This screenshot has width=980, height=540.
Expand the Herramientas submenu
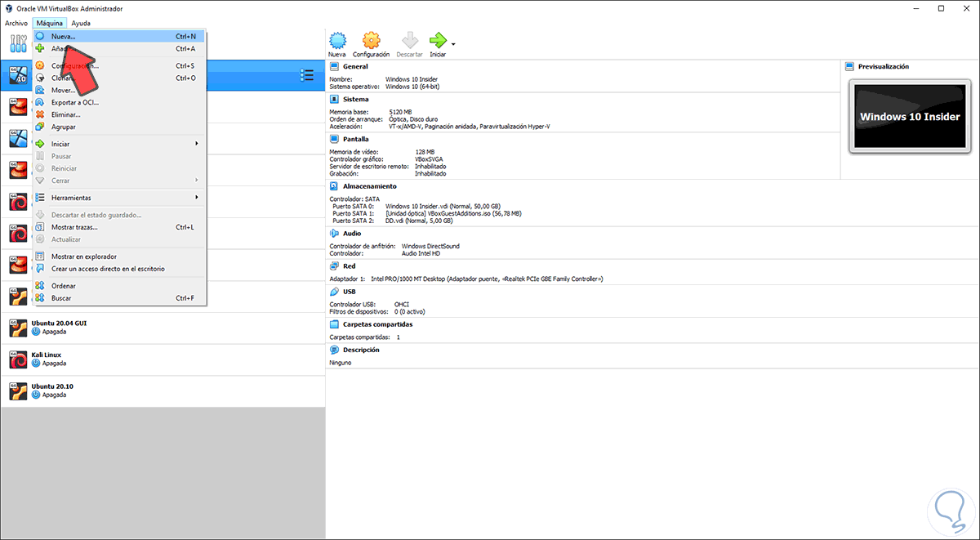click(119, 198)
